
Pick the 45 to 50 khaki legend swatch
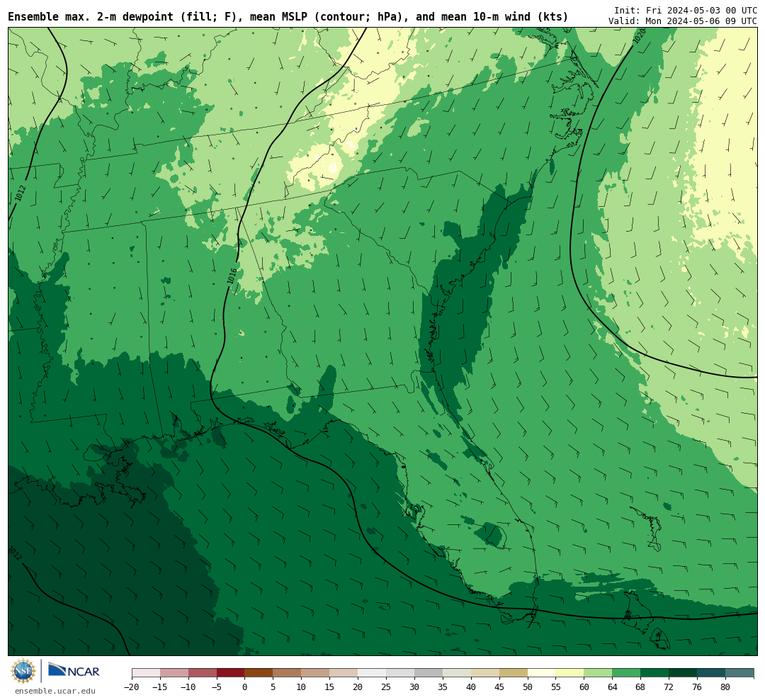[514, 673]
